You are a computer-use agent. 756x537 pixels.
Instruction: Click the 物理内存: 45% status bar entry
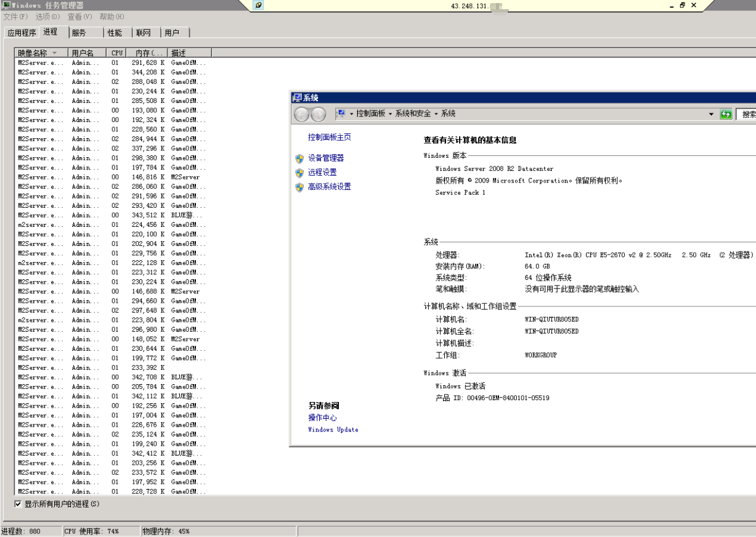[218, 531]
